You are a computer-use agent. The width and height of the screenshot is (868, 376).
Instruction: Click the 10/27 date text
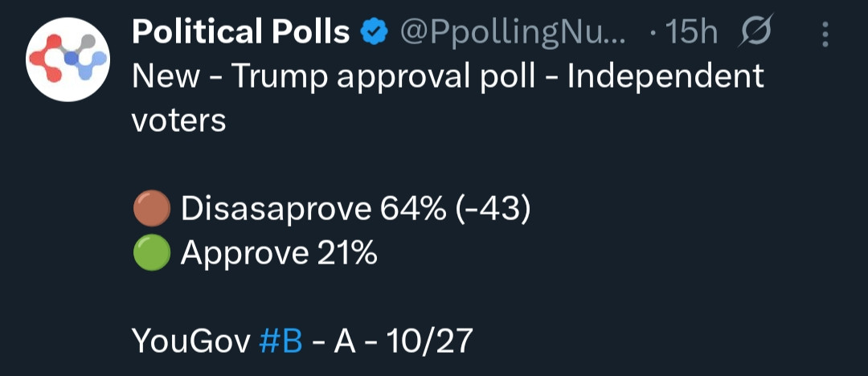(429, 341)
